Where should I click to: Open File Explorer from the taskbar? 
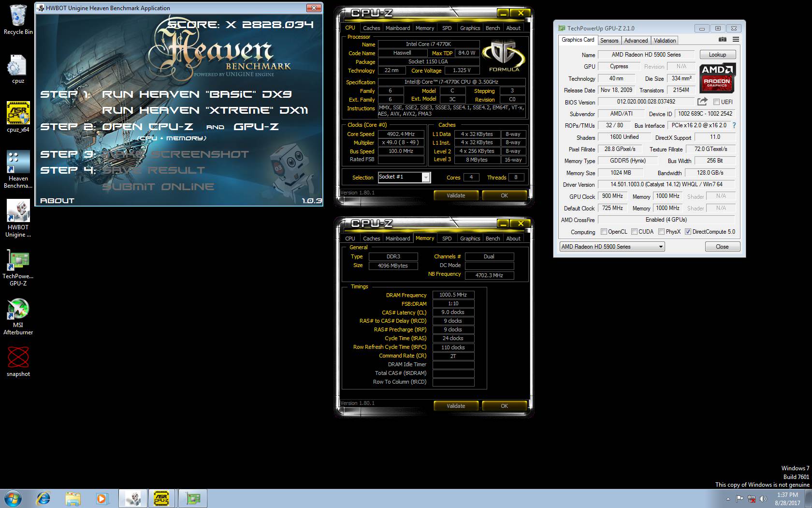73,498
